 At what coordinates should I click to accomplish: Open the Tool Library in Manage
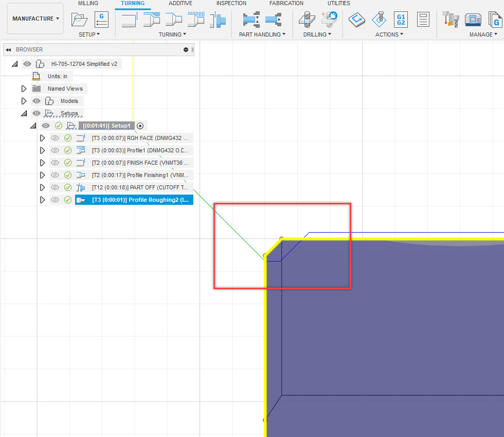pyautogui.click(x=451, y=20)
